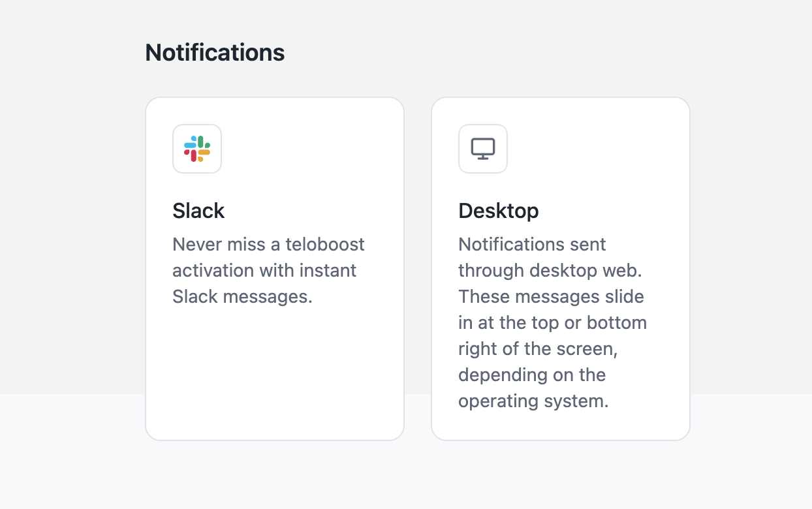Image resolution: width=812 pixels, height=509 pixels.
Task: Click the "depending on the" line
Action: pyautogui.click(x=532, y=375)
